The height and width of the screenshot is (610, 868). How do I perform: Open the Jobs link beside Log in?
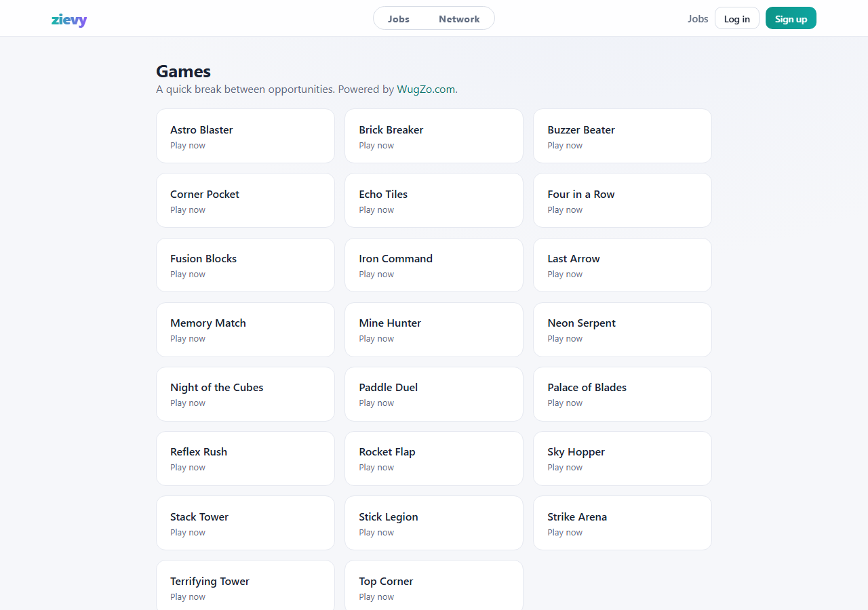tap(698, 19)
